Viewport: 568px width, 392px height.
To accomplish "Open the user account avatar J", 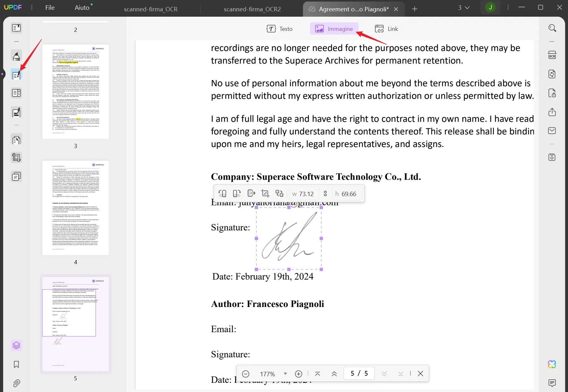I will tap(490, 8).
